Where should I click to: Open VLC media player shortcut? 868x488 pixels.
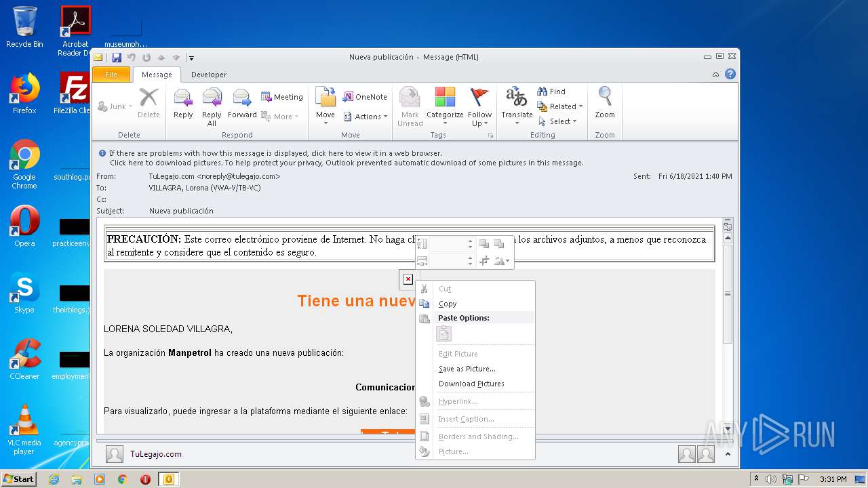(24, 430)
